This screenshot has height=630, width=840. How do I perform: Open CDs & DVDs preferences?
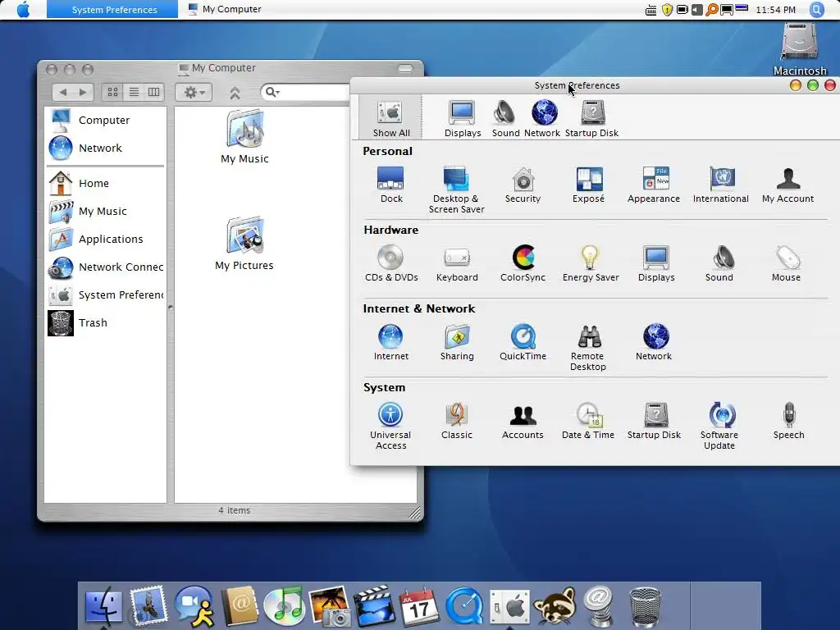[391, 263]
